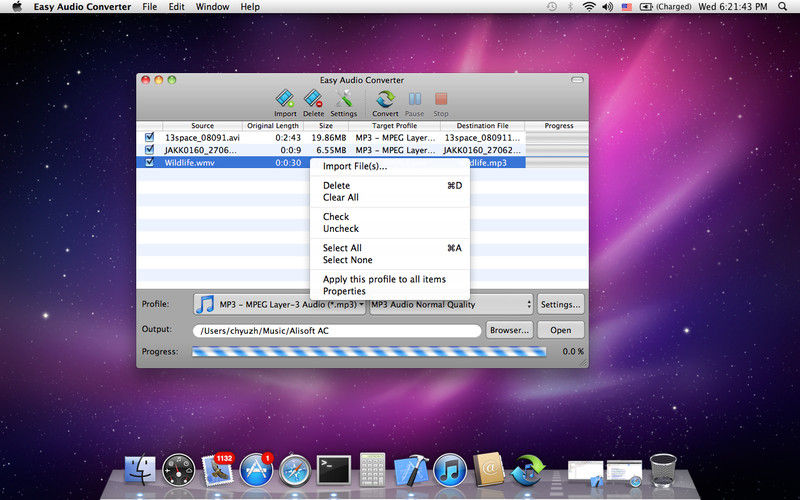Click the clock showing Wed 6:21:43 PM
Screen dimensions: 800x500
tap(733, 7)
